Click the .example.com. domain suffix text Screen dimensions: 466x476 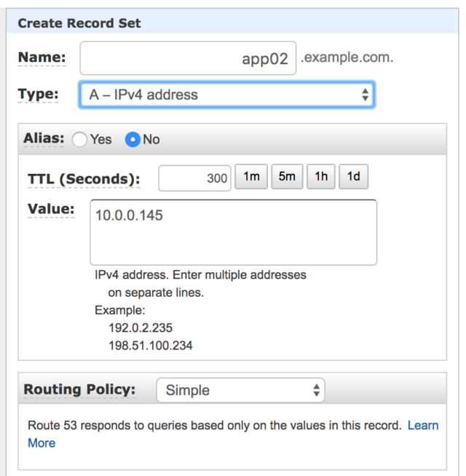pyautogui.click(x=347, y=57)
